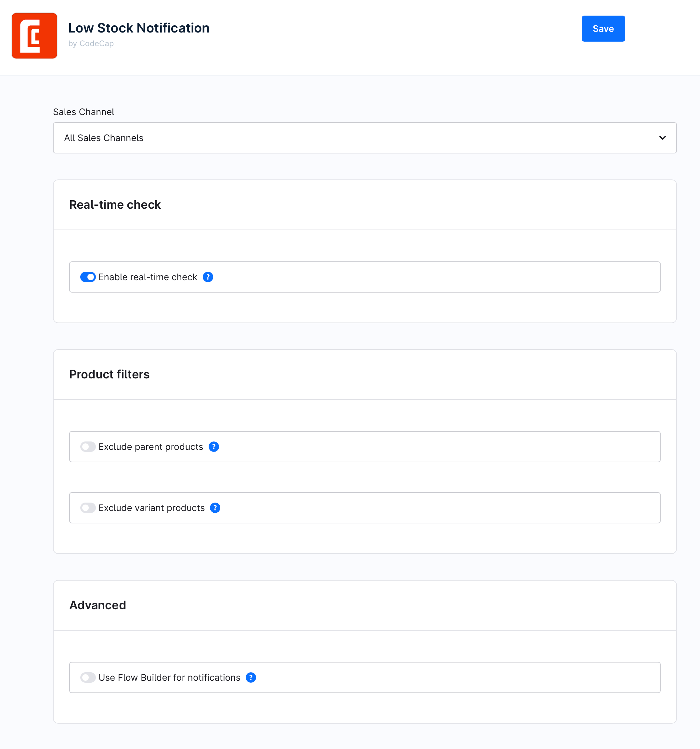The height and width of the screenshot is (749, 700).
Task: Click the Advanced section heading
Action: click(x=97, y=605)
